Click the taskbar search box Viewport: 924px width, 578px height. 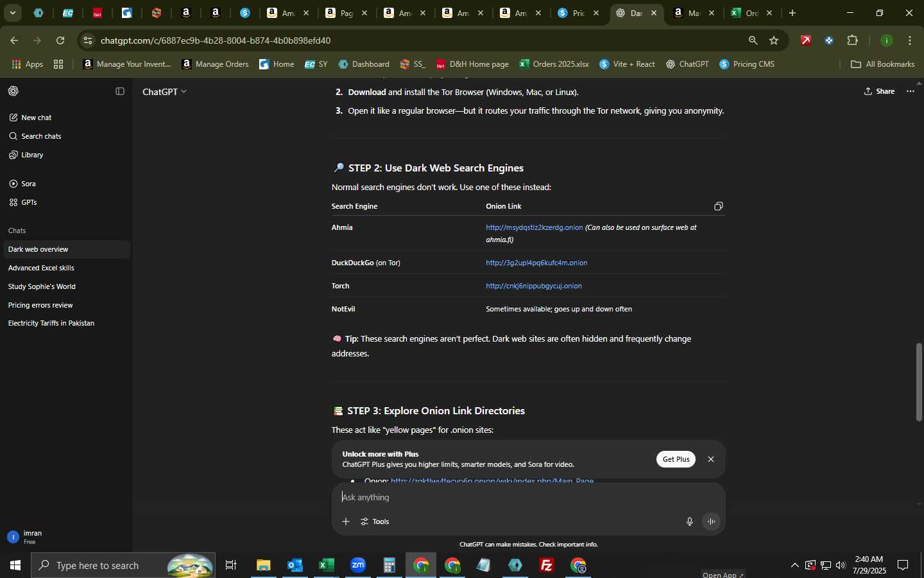pos(123,565)
